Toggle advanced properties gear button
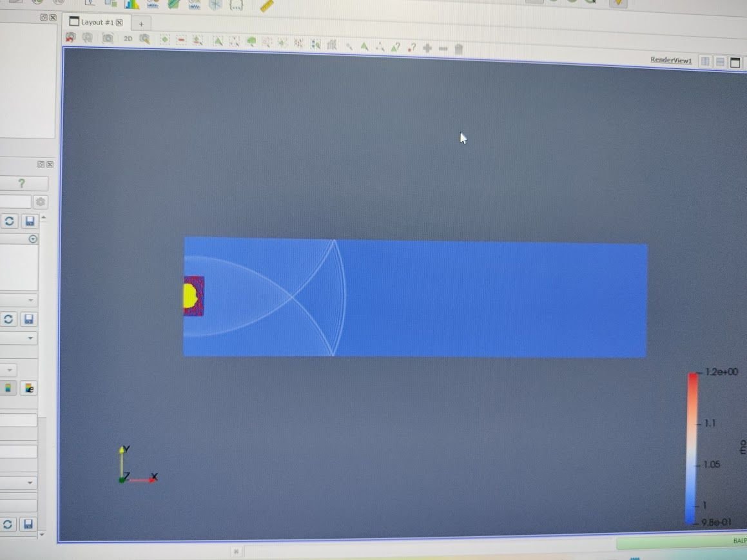 pyautogui.click(x=41, y=202)
